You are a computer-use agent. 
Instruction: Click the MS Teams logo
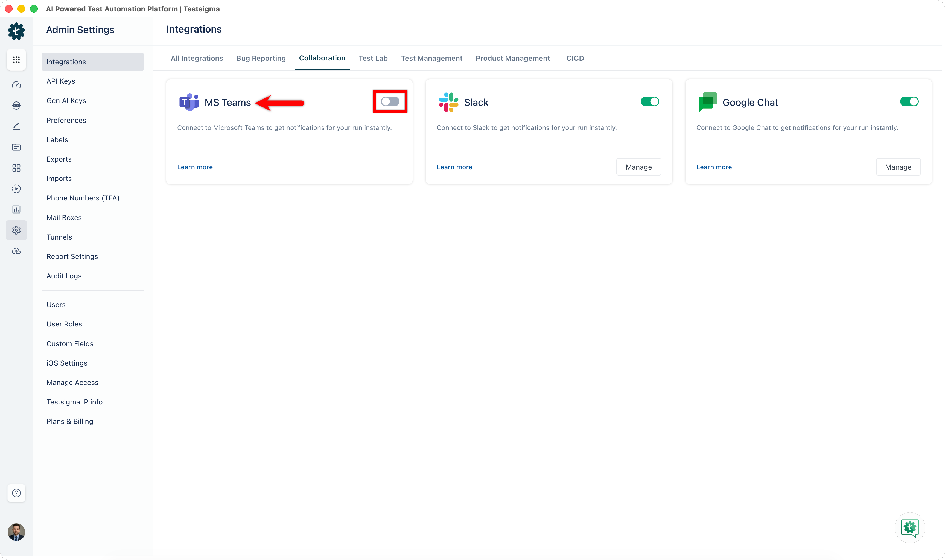[x=189, y=102]
